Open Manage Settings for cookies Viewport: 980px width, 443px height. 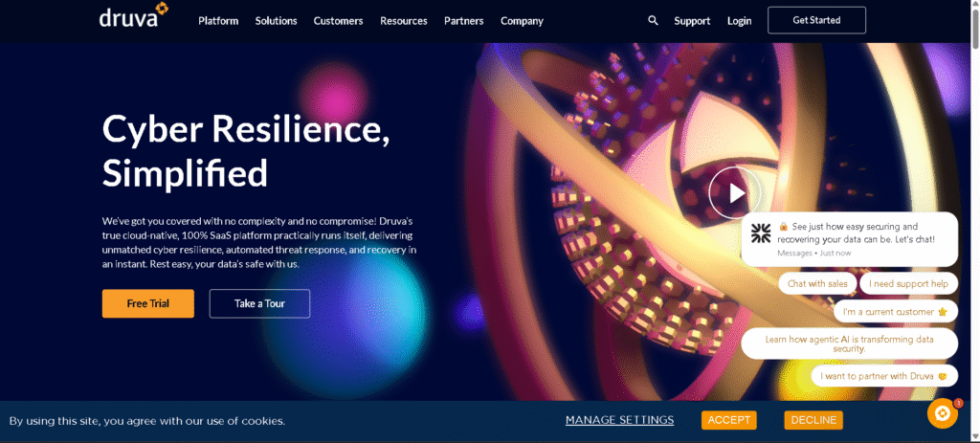(619, 420)
